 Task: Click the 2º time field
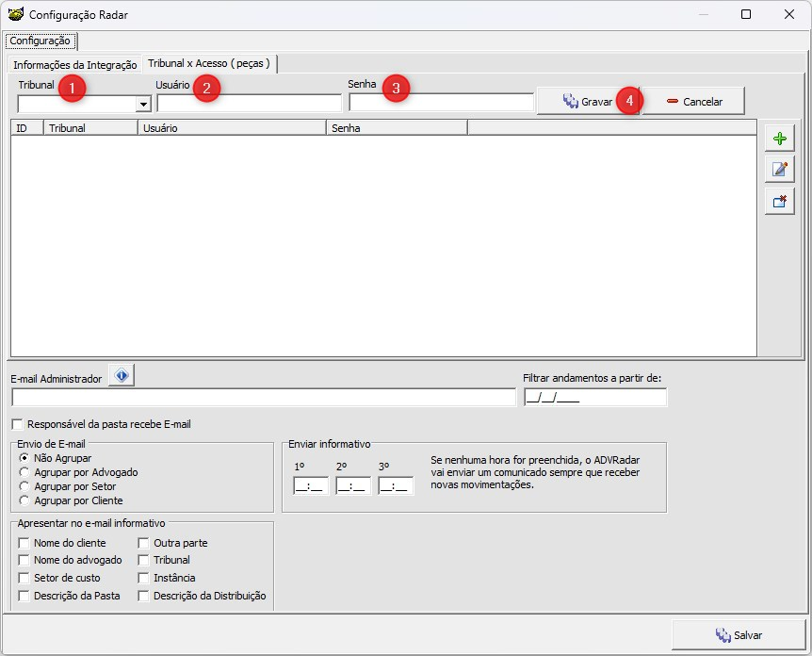point(353,486)
